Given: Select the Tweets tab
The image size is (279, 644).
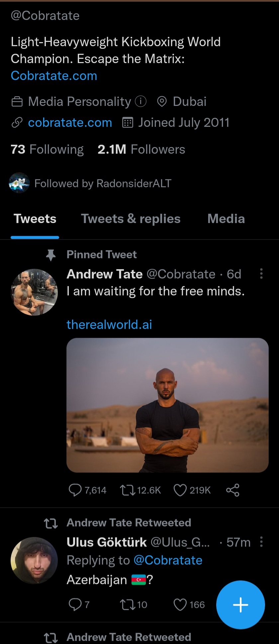Looking at the screenshot, I should click(x=35, y=219).
